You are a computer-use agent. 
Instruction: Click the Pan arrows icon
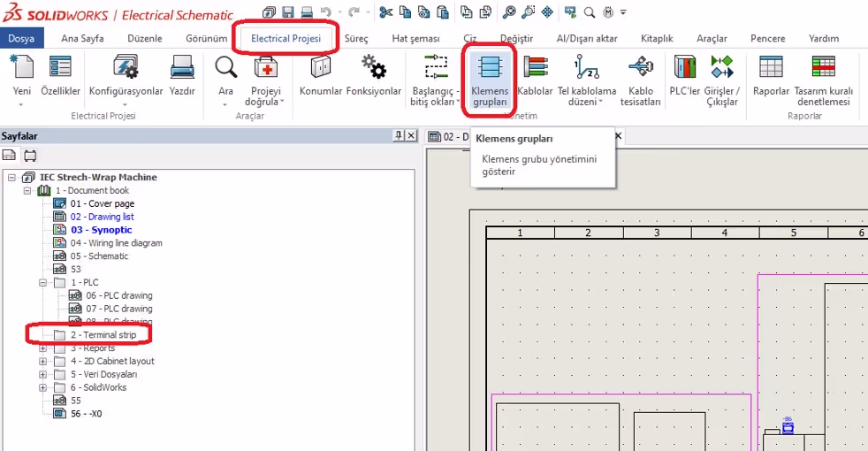pyautogui.click(x=547, y=11)
